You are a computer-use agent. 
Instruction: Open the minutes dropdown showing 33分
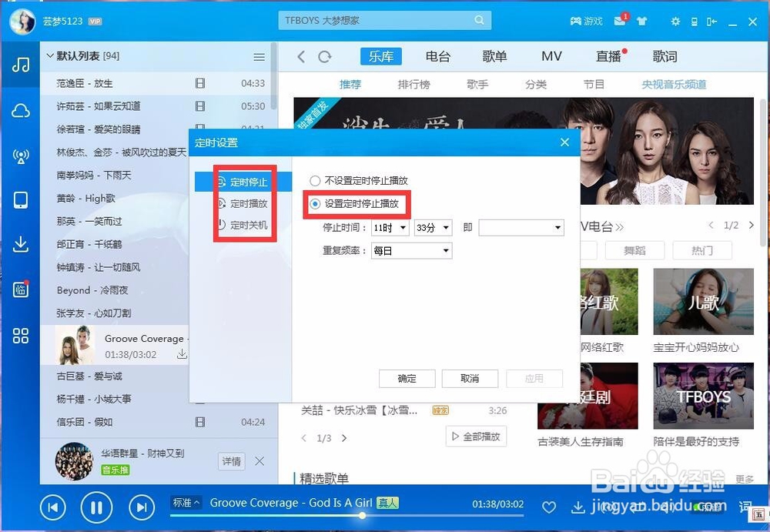click(x=432, y=227)
